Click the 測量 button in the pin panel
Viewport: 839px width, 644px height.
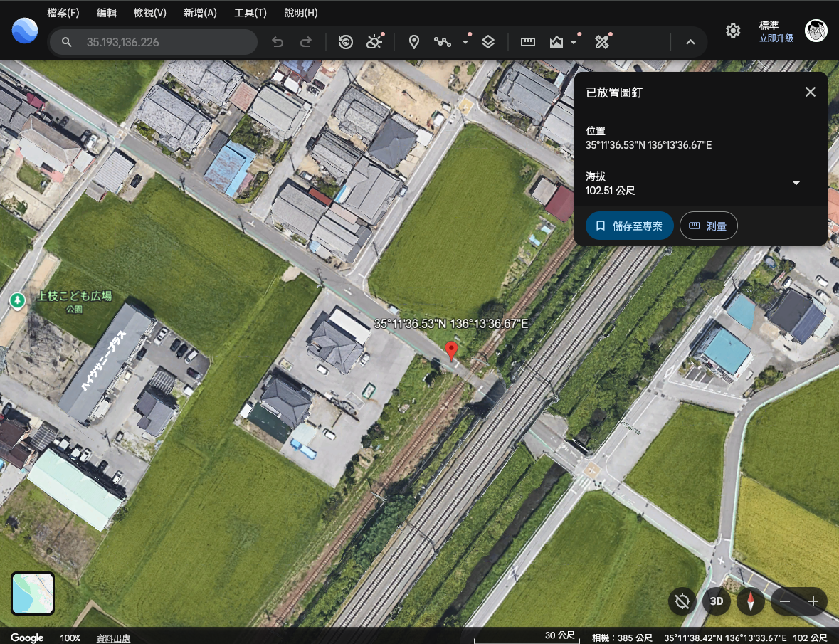(709, 226)
